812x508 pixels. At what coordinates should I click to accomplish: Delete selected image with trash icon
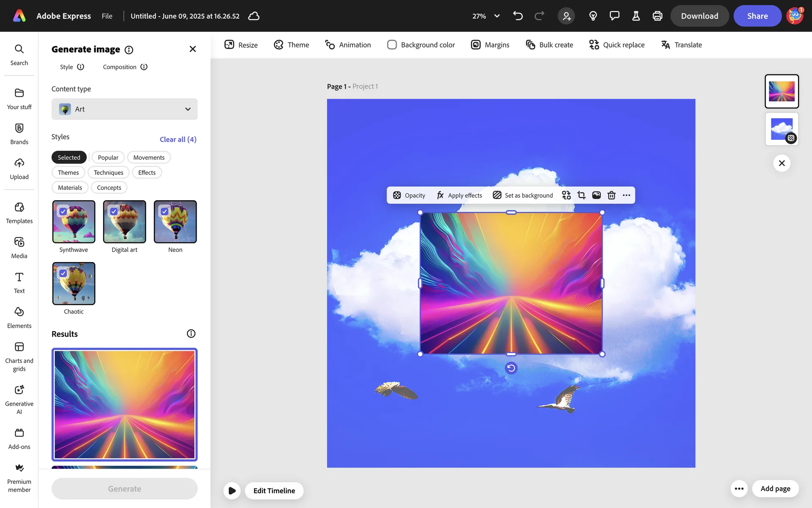click(611, 195)
